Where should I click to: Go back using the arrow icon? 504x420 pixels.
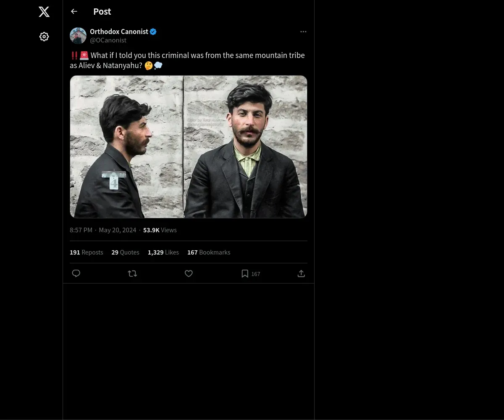tap(74, 11)
